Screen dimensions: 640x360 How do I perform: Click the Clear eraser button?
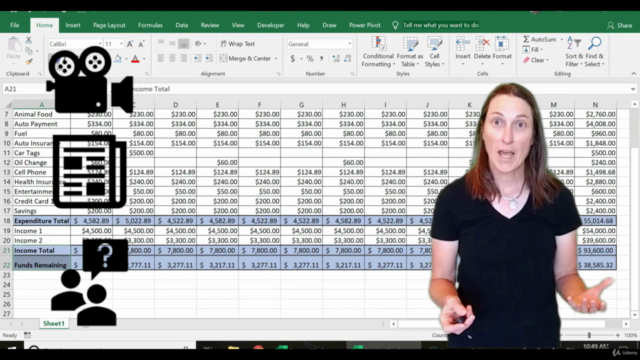[x=536, y=60]
